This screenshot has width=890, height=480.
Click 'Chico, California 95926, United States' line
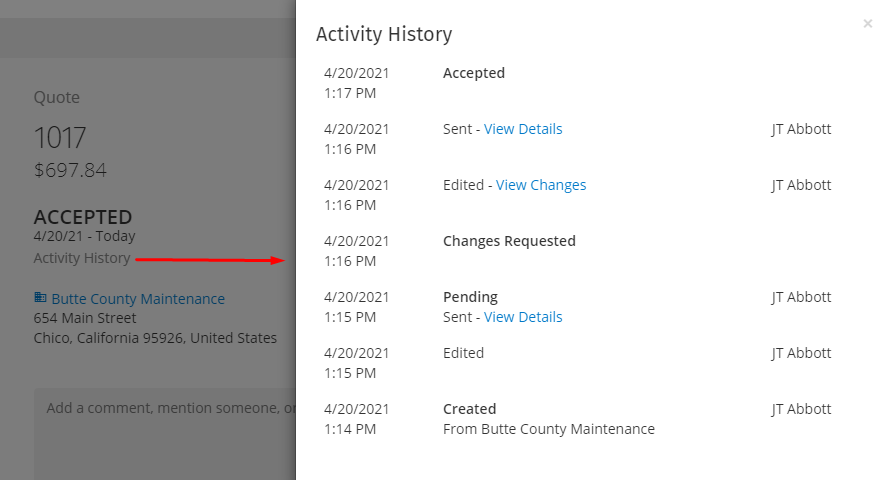pyautogui.click(x=155, y=338)
